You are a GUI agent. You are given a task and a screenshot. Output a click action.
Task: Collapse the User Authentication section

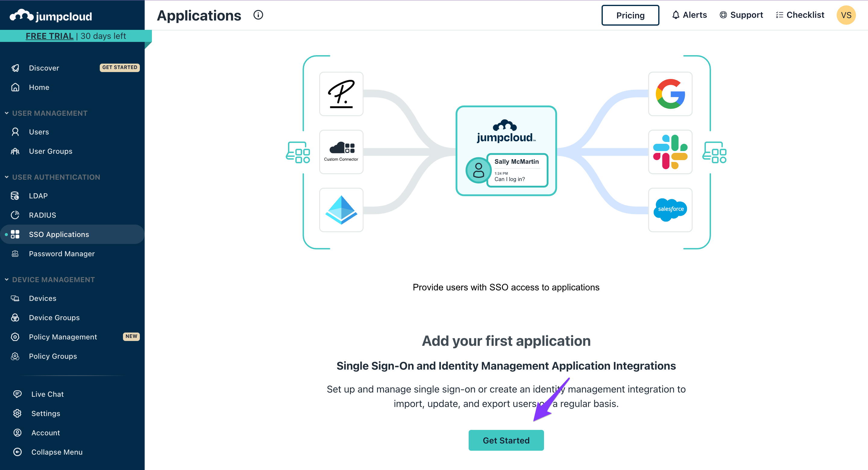pos(7,177)
